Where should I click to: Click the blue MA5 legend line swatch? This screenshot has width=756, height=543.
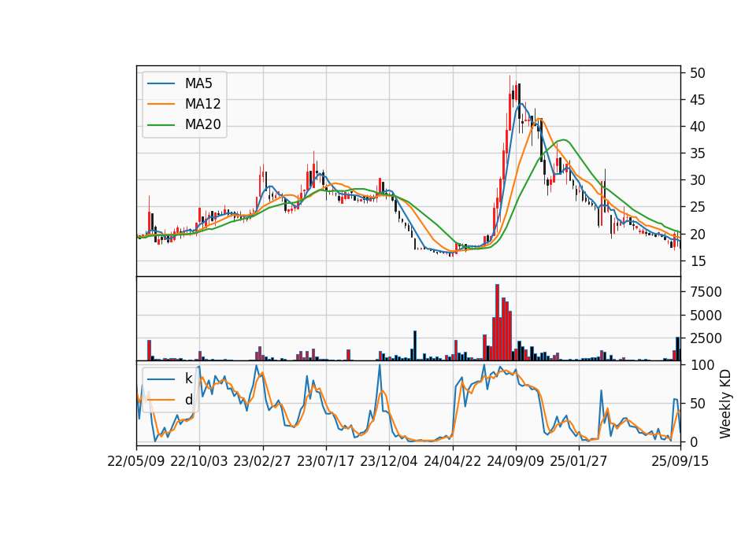pos(161,83)
